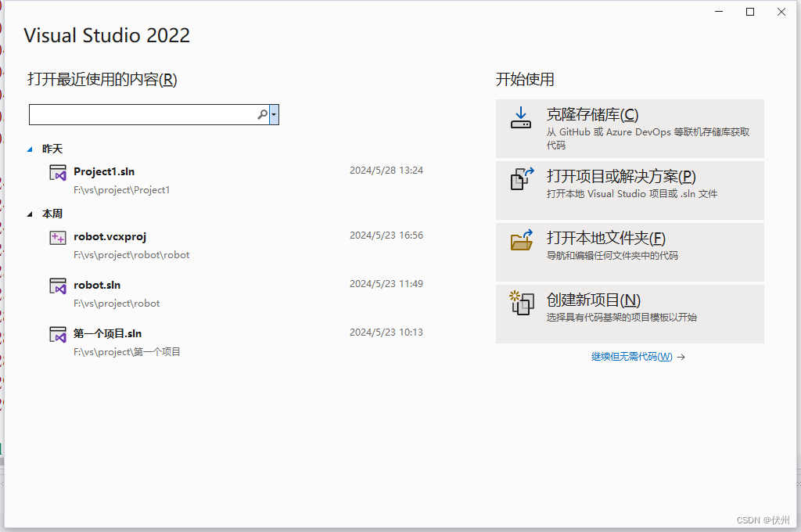Click the path F:\vs\project\Project1
Viewport: 801px width, 532px height.
(121, 190)
